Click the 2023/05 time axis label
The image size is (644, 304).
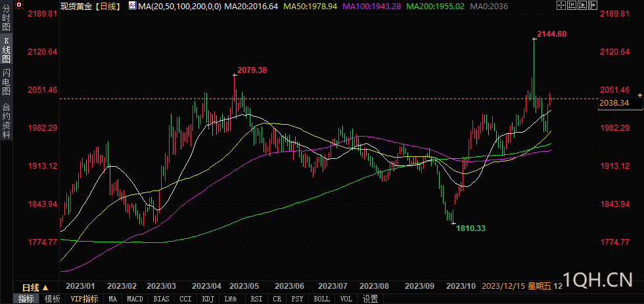point(244,286)
